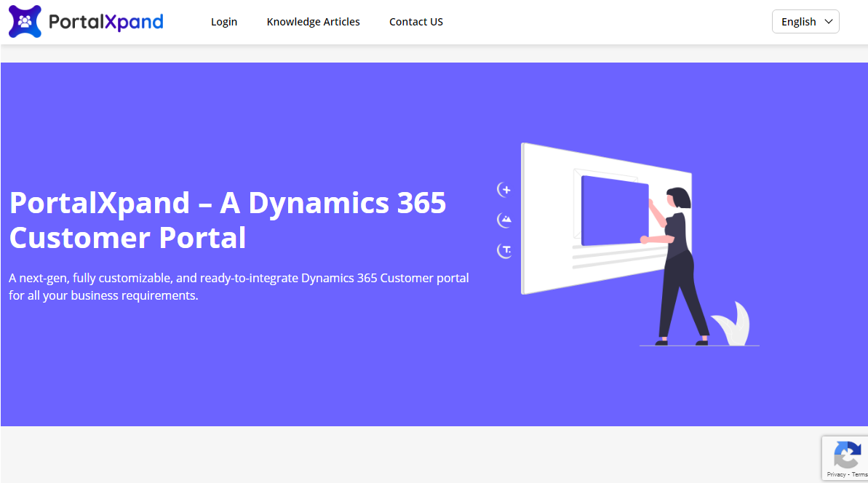Click the PortalXpand brand name text
868x483 pixels.
pos(105,22)
